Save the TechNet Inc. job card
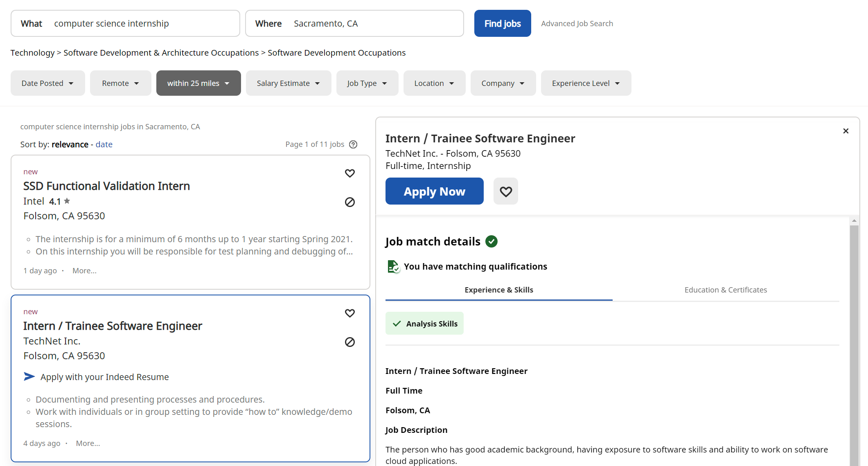The height and width of the screenshot is (466, 868). click(x=349, y=313)
